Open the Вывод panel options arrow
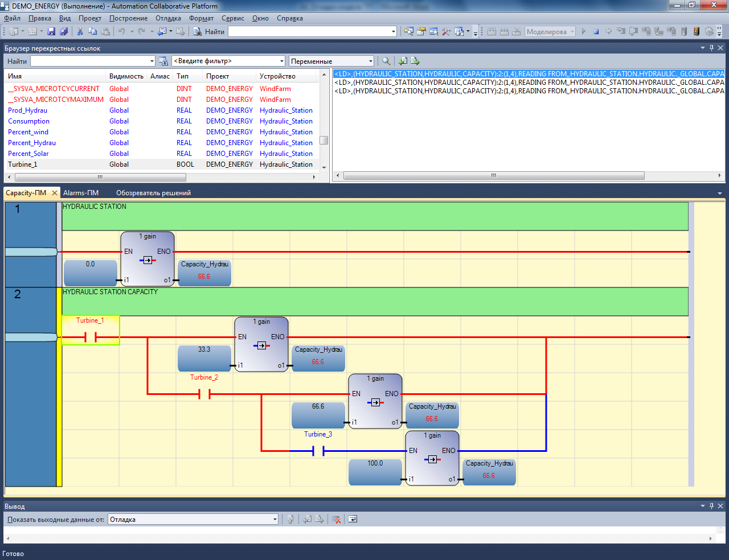The image size is (729, 560). tap(703, 506)
